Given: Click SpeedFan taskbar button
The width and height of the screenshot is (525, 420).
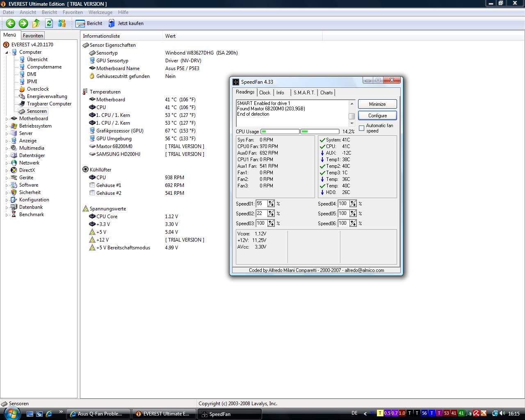Looking at the screenshot, I should coord(230,414).
